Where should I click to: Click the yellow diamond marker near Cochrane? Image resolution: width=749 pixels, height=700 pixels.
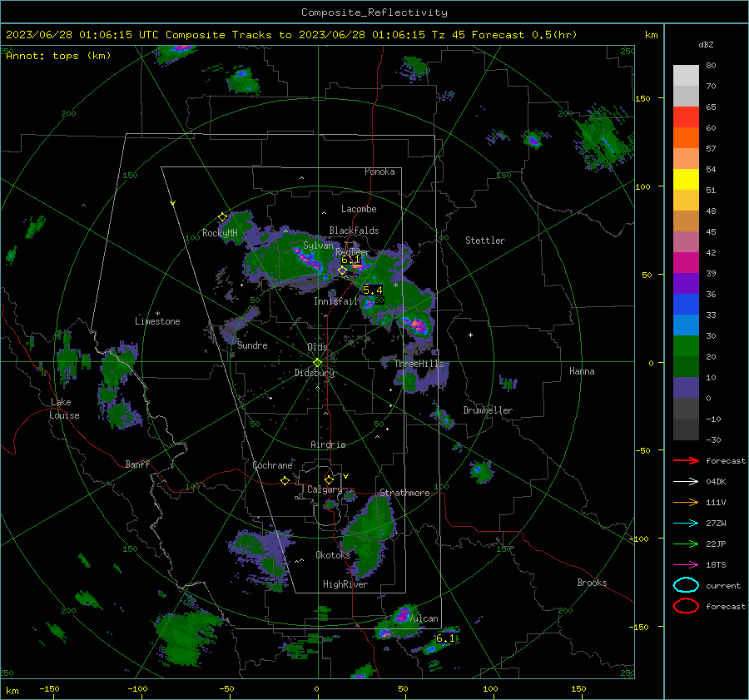tap(285, 480)
